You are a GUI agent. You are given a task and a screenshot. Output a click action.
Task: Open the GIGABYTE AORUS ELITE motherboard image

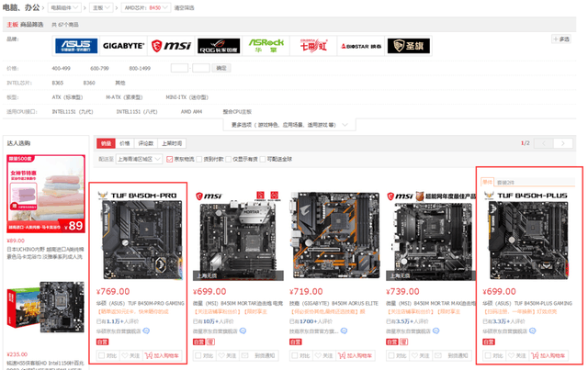(334, 235)
